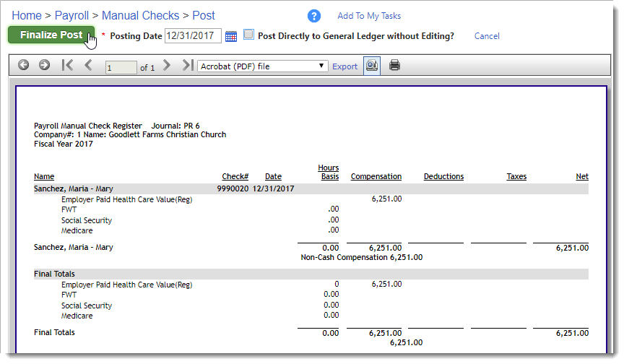Go forward with the report toolbar's right arrow
Viewport: 624px width, 364px height.
pyautogui.click(x=44, y=65)
